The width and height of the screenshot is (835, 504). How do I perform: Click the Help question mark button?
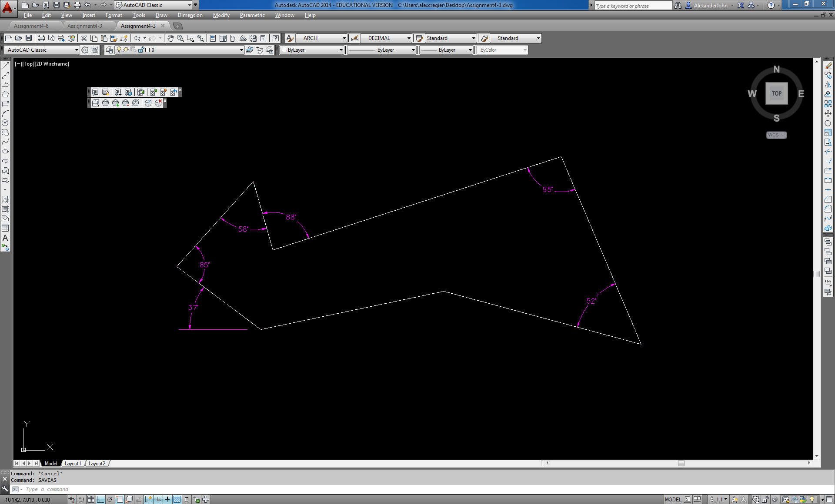[x=276, y=38]
